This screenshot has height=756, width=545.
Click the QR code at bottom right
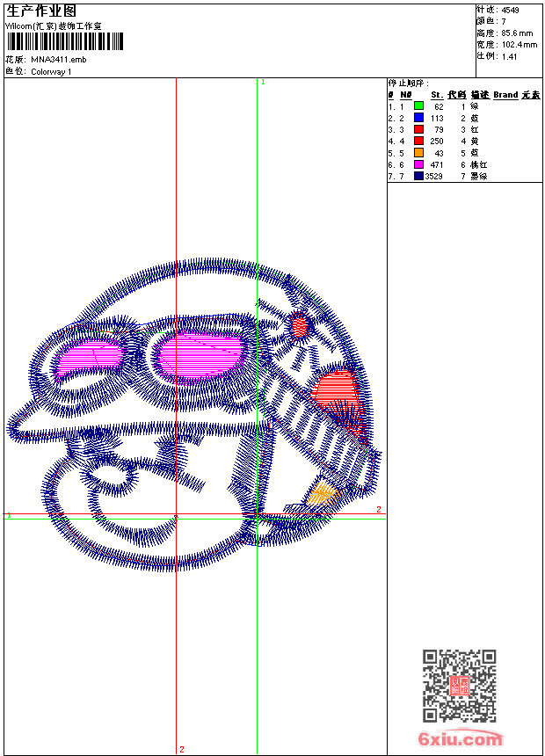click(x=460, y=686)
